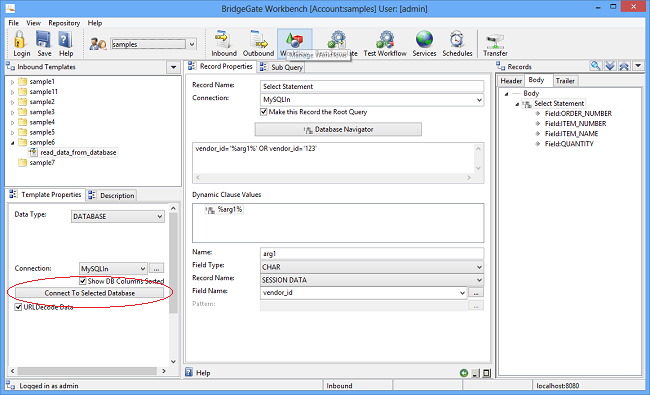Screen dimensions: 650x395
Task: Open Help from the toolbar
Action: click(x=65, y=44)
